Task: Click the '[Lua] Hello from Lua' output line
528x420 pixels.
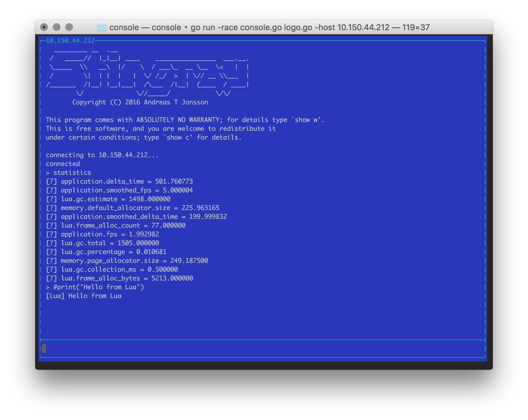Action: click(x=84, y=296)
